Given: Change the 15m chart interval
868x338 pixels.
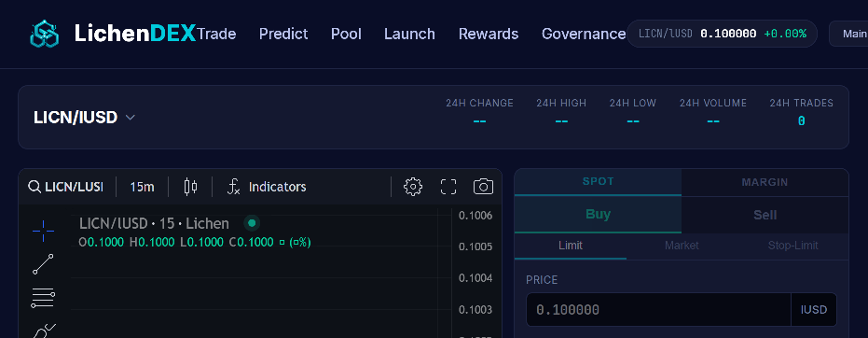Looking at the screenshot, I should (143, 187).
